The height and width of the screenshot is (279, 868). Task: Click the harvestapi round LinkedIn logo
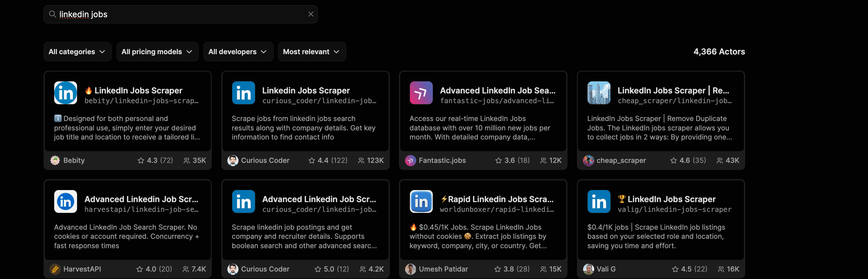[65, 201]
